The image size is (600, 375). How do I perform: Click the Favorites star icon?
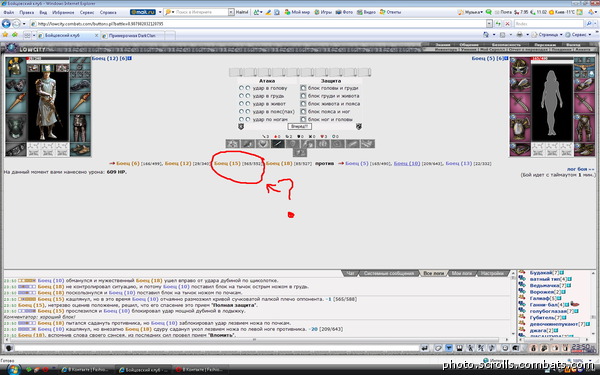(5, 35)
